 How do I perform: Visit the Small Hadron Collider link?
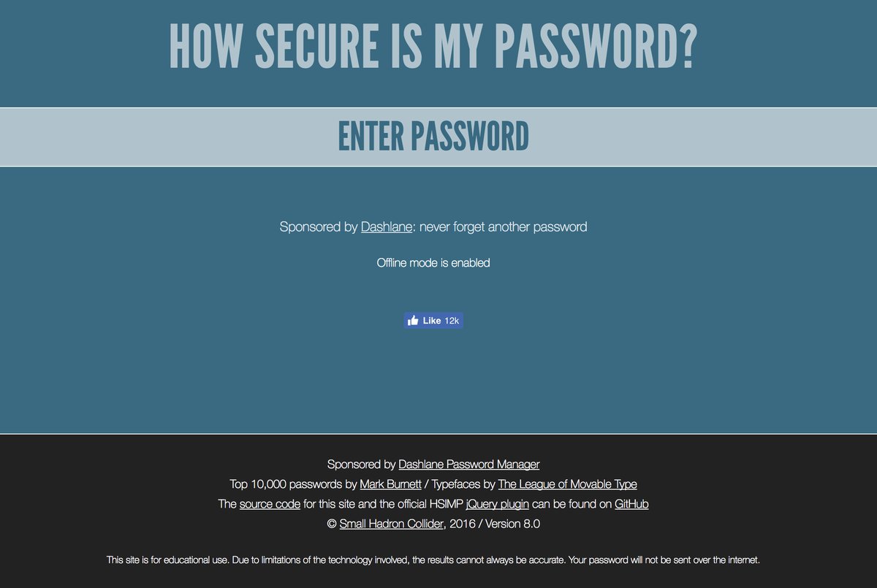(x=391, y=524)
